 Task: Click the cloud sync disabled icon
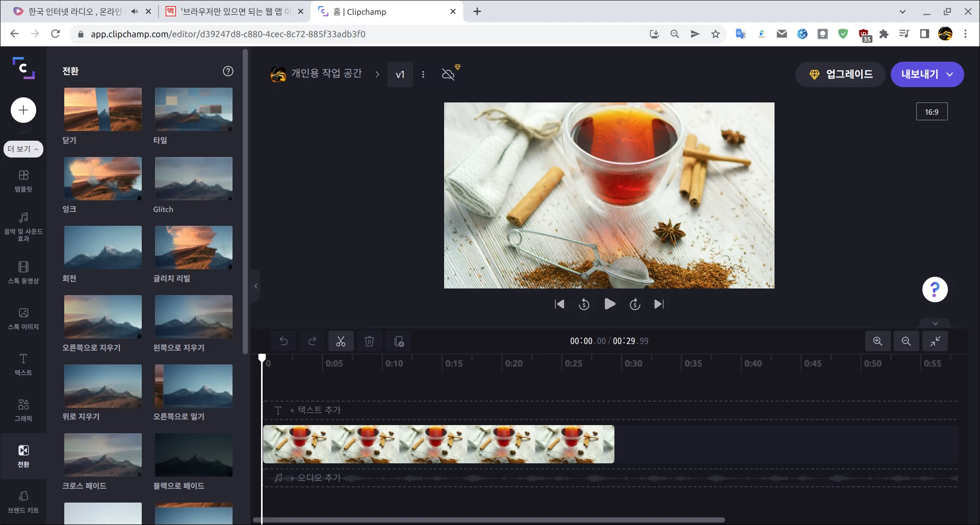point(449,74)
